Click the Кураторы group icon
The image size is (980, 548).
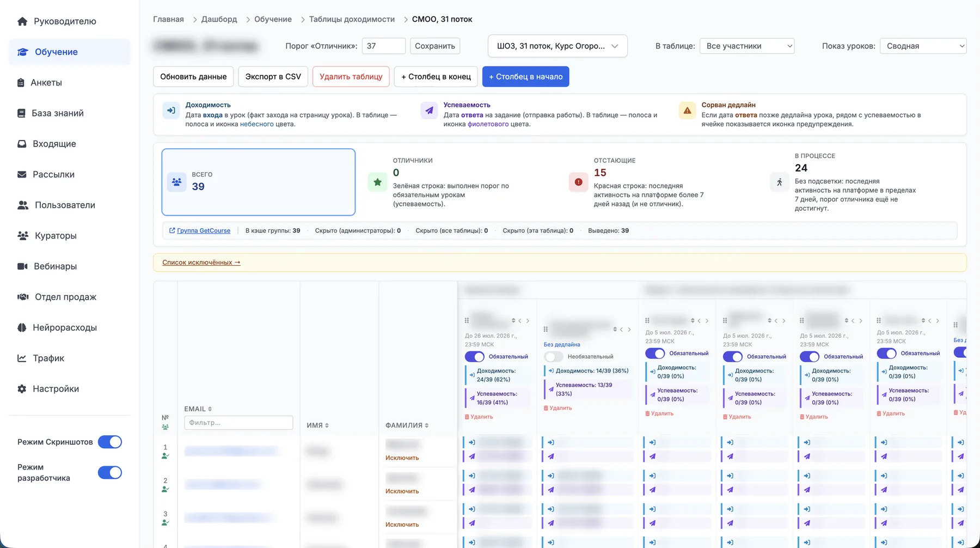23,235
